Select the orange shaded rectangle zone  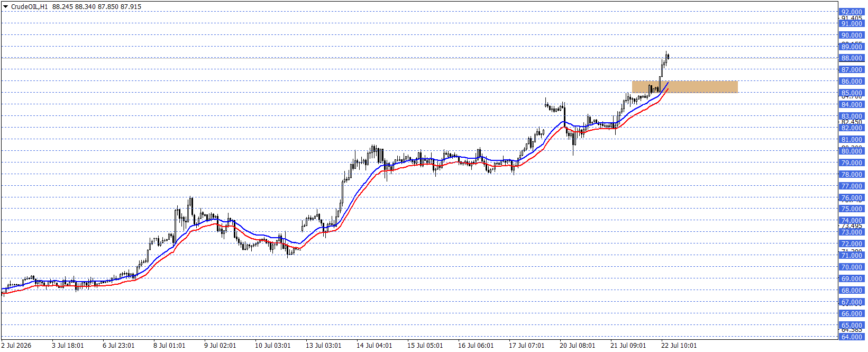pos(684,87)
